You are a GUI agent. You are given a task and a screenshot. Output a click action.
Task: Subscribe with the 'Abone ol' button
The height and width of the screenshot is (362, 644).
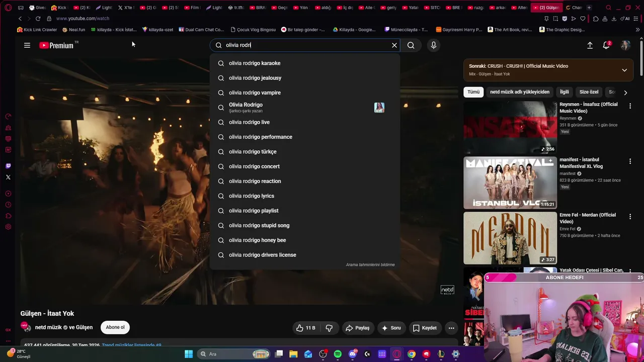click(x=115, y=327)
